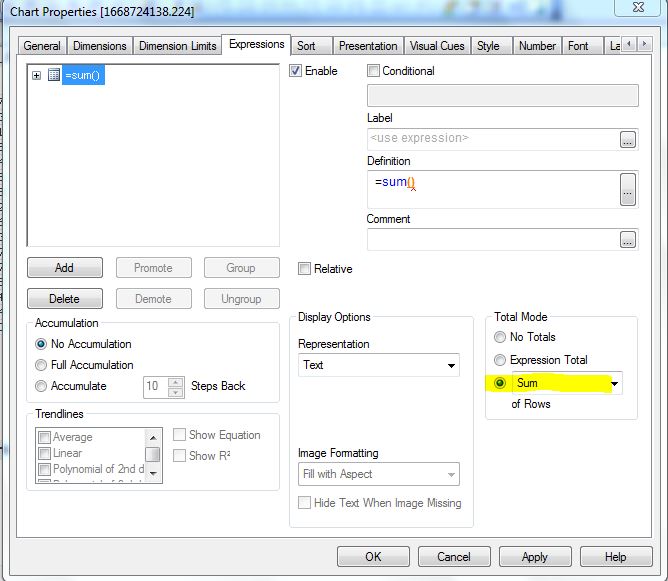
Task: Open the Visual Cues tab
Action: (437, 46)
